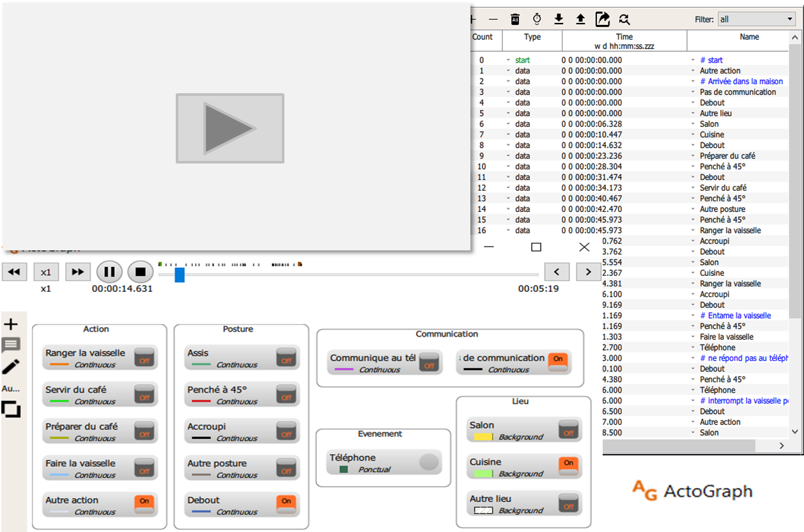Click the x1 playback speed button

click(46, 272)
